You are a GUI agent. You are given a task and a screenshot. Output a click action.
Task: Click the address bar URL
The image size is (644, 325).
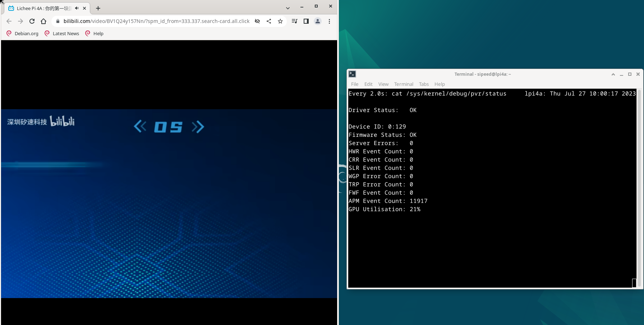tap(156, 21)
